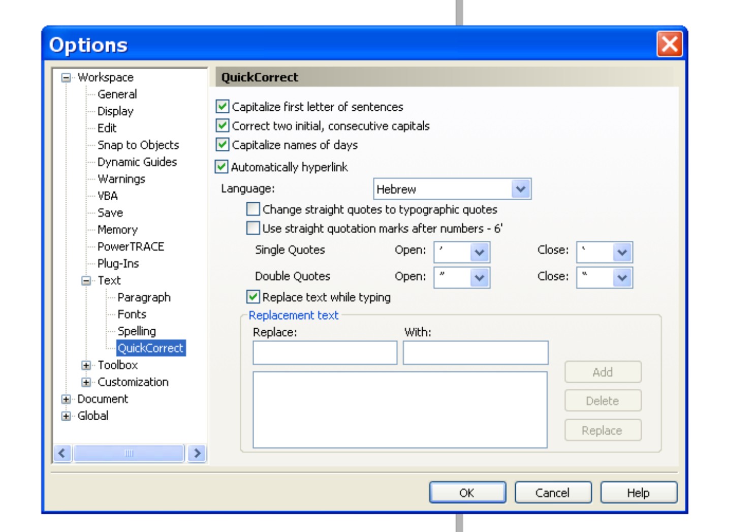
Task: Select Memory in the options tree
Action: click(x=117, y=229)
